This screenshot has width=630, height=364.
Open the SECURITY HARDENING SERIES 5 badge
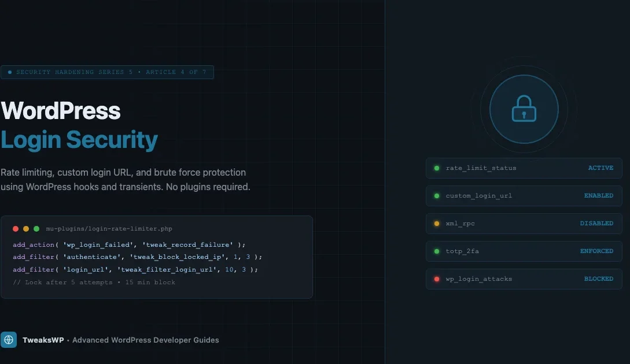[107, 72]
